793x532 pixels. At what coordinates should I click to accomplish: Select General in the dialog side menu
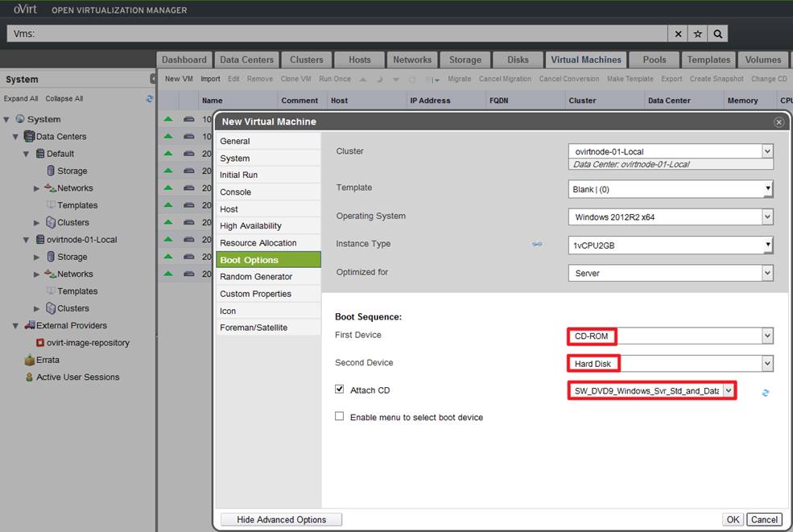click(268, 141)
